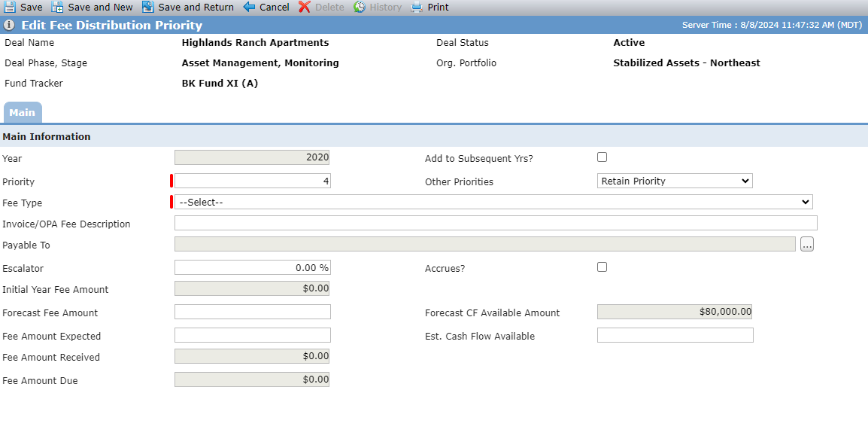The image size is (868, 442).
Task: Click the Forecast Fee Amount field
Action: point(253,312)
